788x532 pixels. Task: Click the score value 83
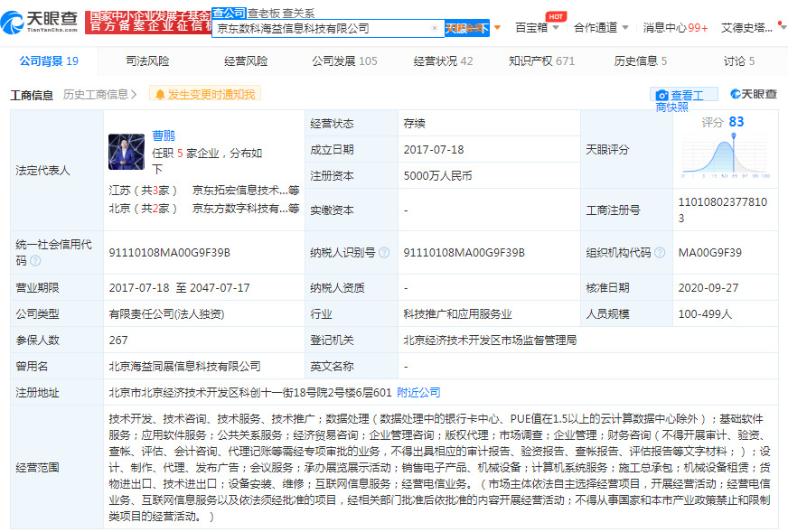[x=736, y=122]
